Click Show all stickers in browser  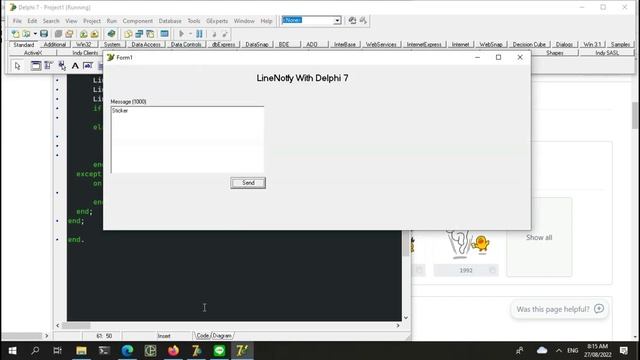click(x=539, y=238)
